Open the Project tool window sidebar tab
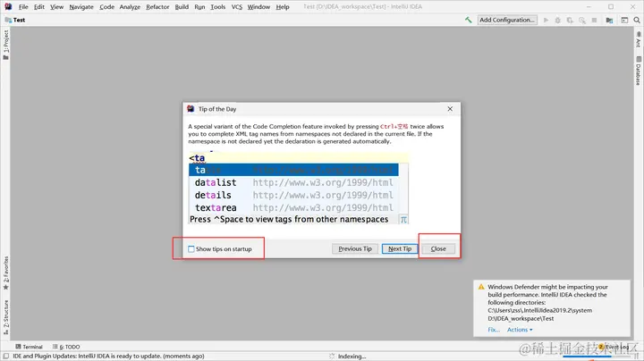Image resolution: width=644 pixels, height=361 pixels. point(5,45)
